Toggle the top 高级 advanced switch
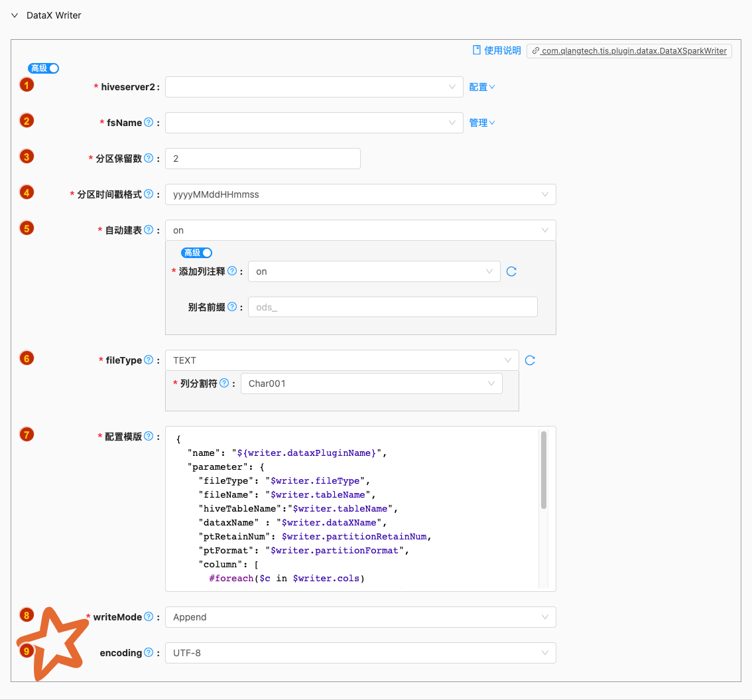 coord(44,68)
